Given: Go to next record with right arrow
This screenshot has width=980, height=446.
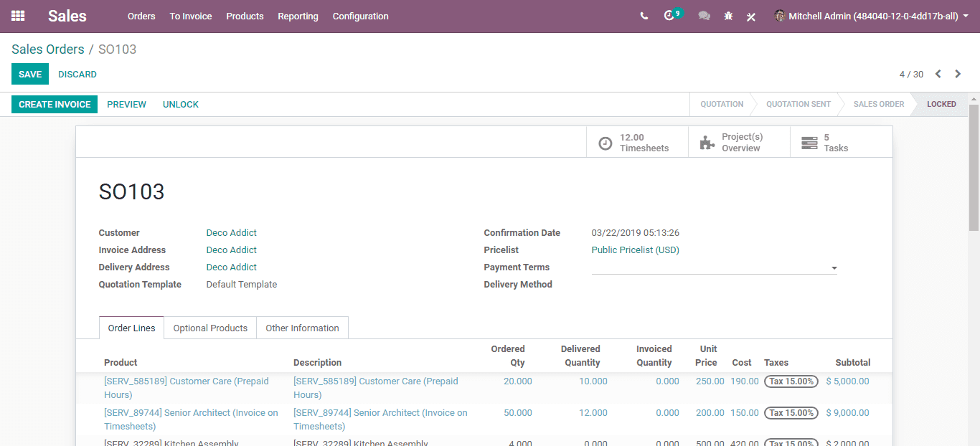Looking at the screenshot, I should tap(958, 74).
